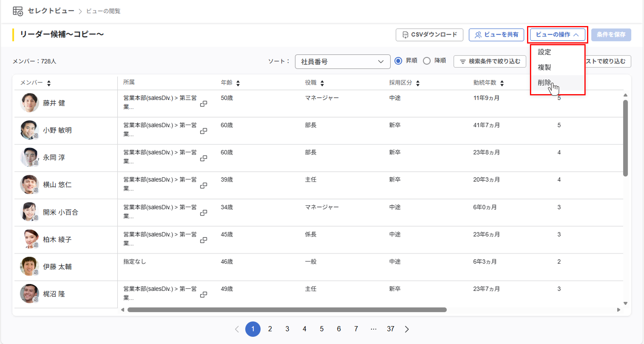Screen dimensions: 644x344
Task: Sort by 年齢 column arrows
Action: tap(238, 83)
